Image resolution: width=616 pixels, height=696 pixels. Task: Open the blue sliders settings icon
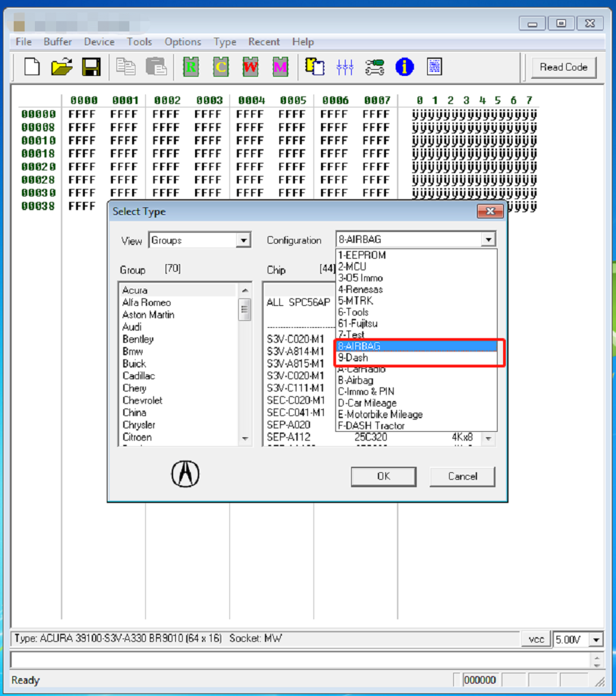[x=345, y=67]
